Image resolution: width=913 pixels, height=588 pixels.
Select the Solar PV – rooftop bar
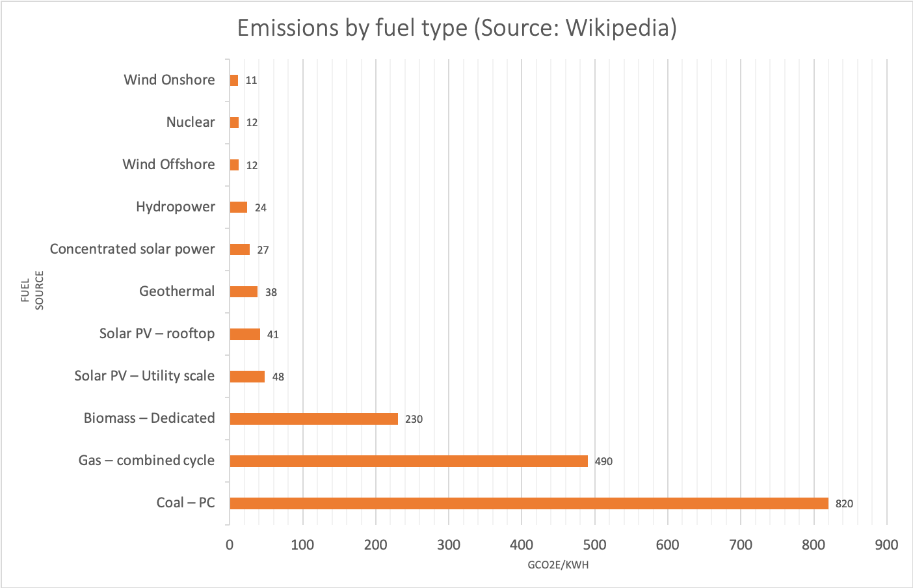pyautogui.click(x=245, y=334)
